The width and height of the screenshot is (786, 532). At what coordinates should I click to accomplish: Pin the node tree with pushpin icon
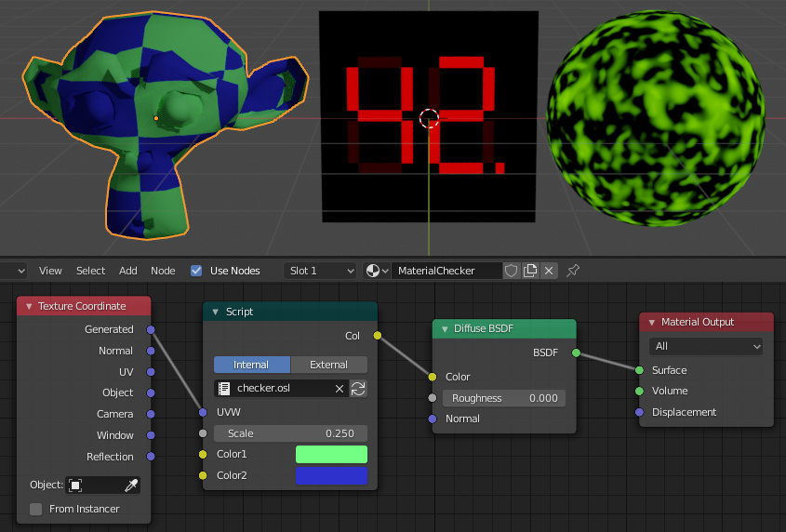573,271
